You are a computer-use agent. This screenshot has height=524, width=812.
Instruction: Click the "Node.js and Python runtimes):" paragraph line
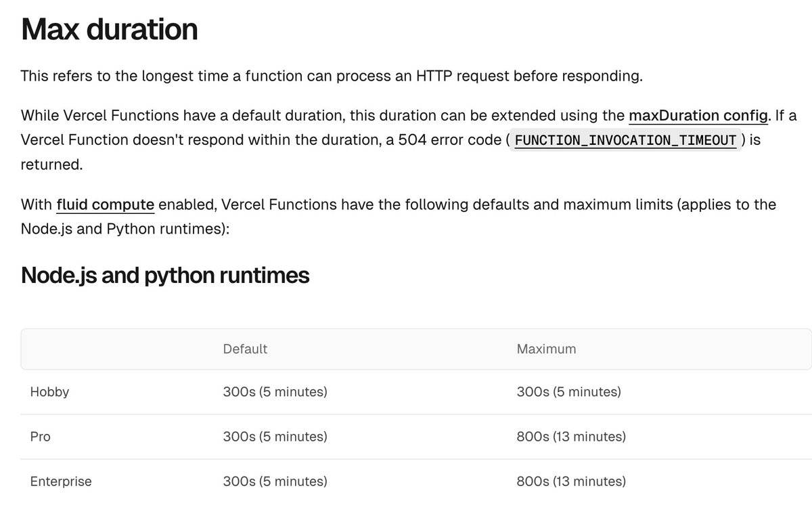tap(126, 229)
